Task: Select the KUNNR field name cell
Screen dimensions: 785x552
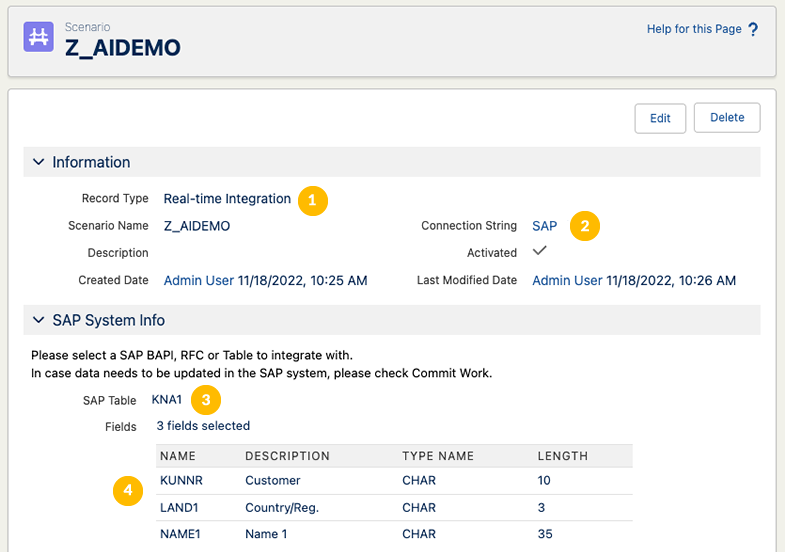Action: [181, 480]
